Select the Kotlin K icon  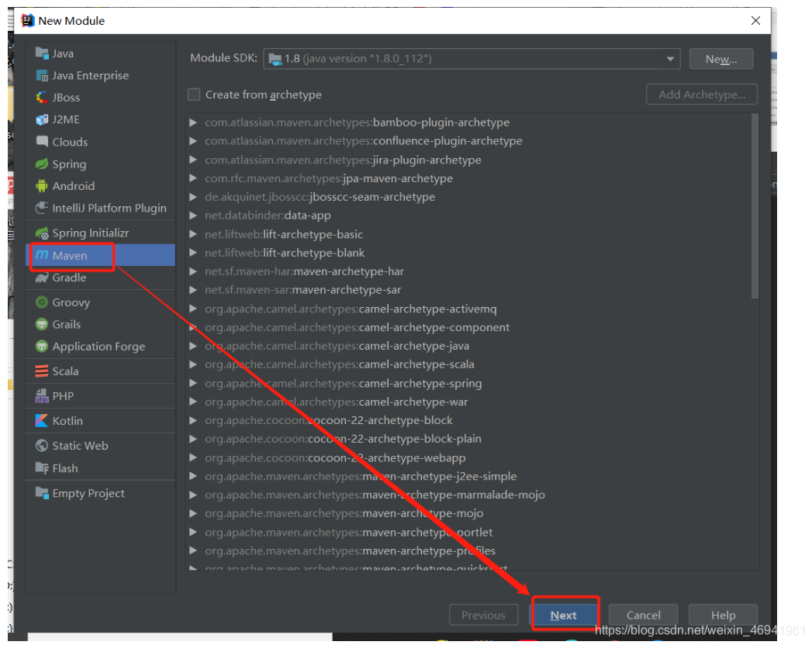click(x=41, y=420)
